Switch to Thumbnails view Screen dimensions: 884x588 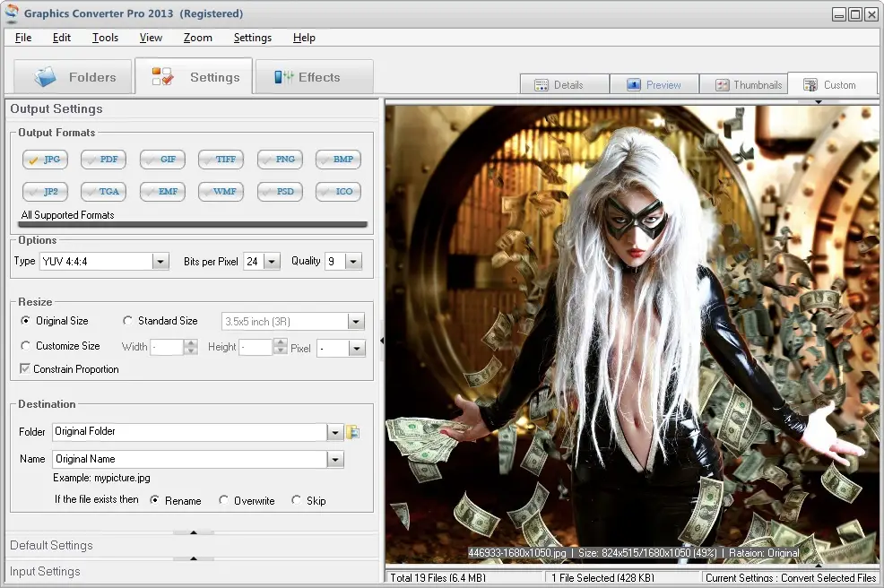(x=743, y=85)
